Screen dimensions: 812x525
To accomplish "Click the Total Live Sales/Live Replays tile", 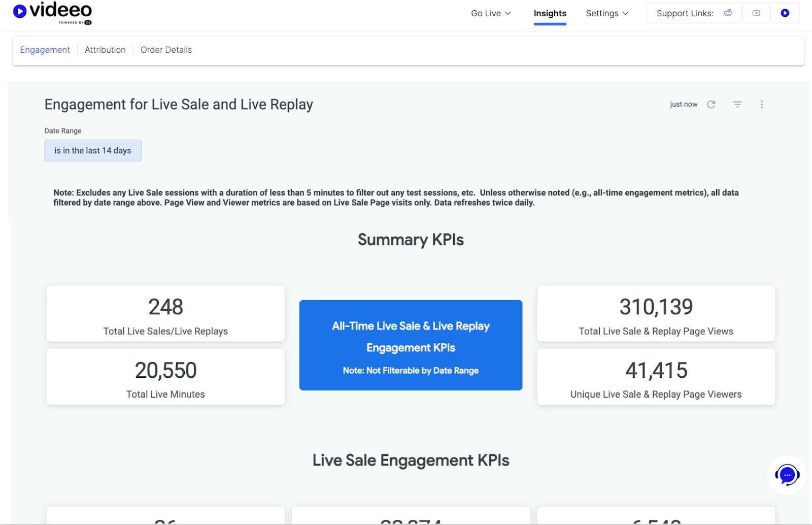I will coord(165,314).
